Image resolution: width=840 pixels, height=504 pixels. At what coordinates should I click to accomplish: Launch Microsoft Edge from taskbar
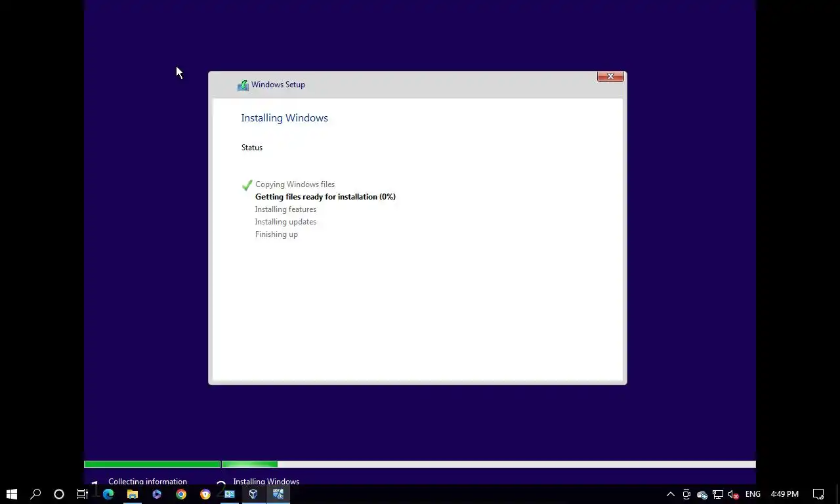coord(108,494)
